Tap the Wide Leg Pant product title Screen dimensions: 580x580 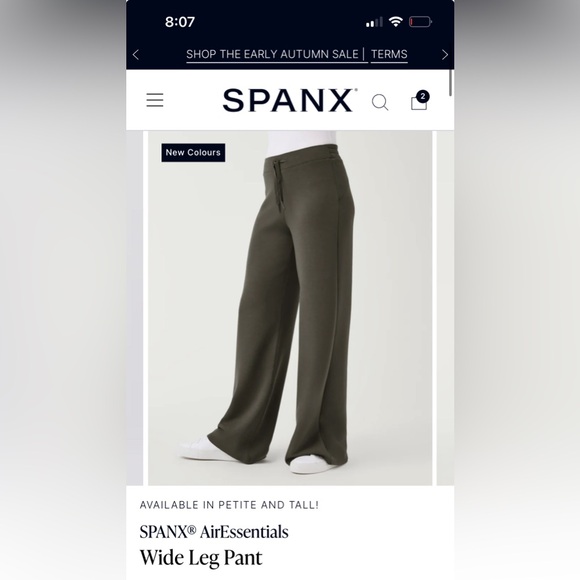[201, 558]
